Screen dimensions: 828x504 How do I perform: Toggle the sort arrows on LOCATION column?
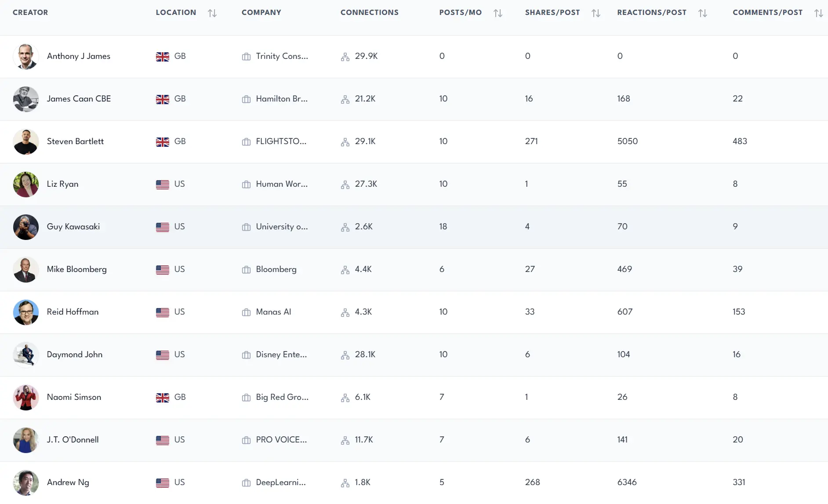point(212,13)
